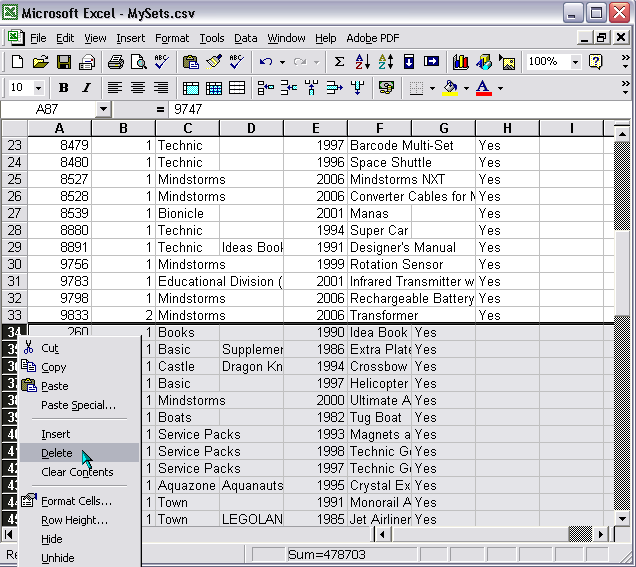Save the file with floppy icon
This screenshot has width=636, height=567.
(64, 62)
